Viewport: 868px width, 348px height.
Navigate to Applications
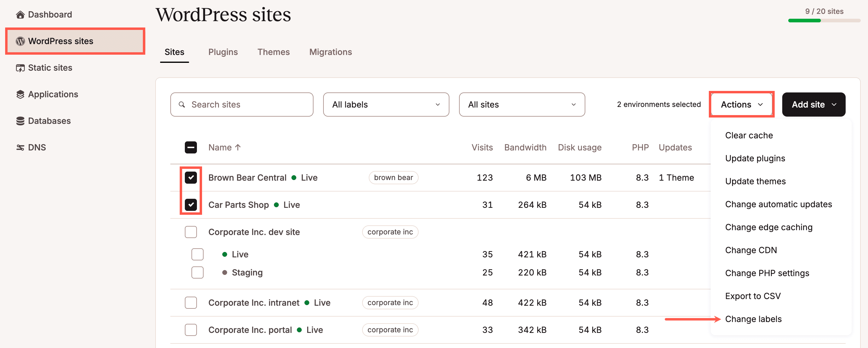click(53, 94)
